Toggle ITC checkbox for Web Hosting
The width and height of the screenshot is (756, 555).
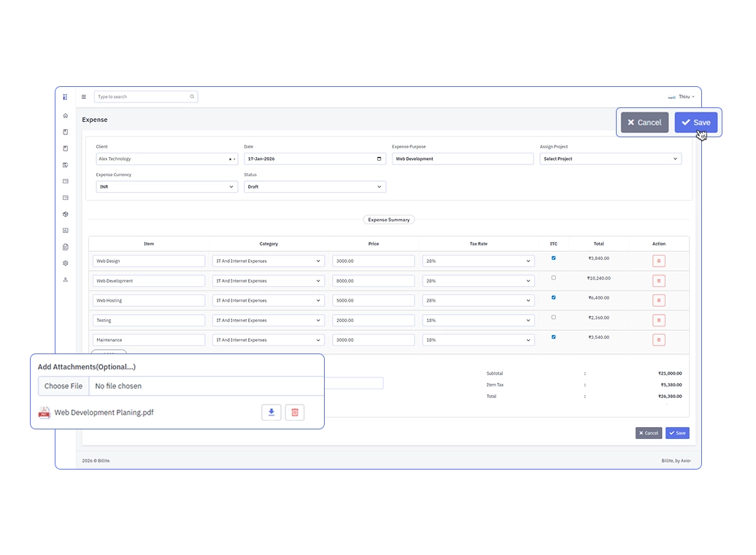click(553, 298)
